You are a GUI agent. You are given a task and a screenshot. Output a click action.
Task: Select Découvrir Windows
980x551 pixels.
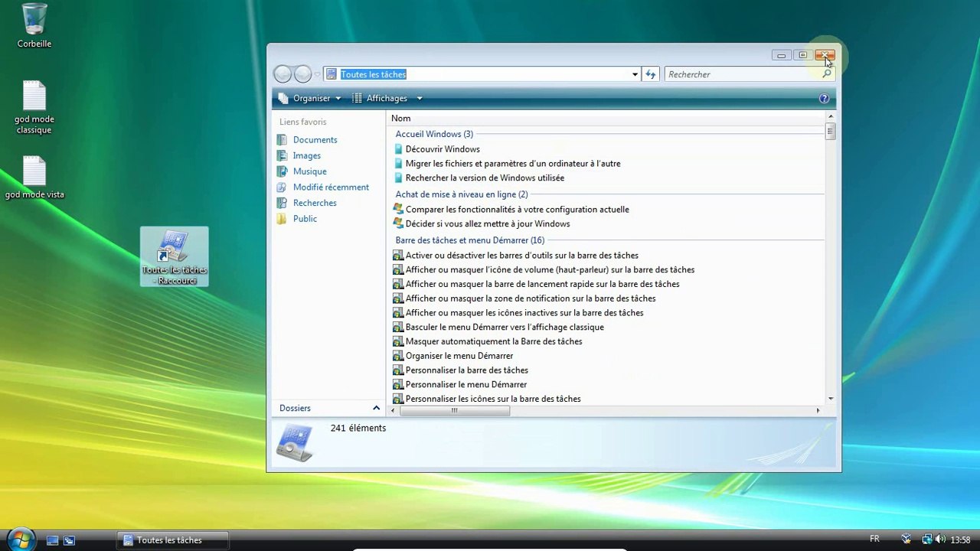pos(443,149)
